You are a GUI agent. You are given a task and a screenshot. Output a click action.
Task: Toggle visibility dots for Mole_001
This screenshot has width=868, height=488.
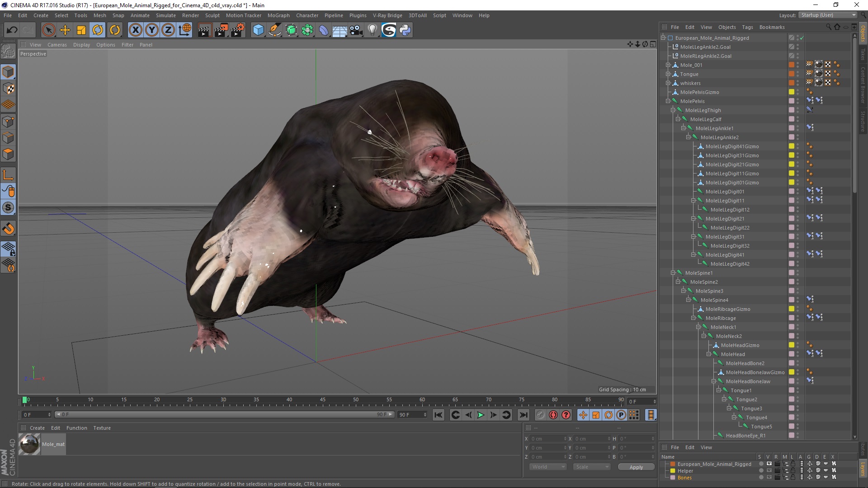[798, 65]
